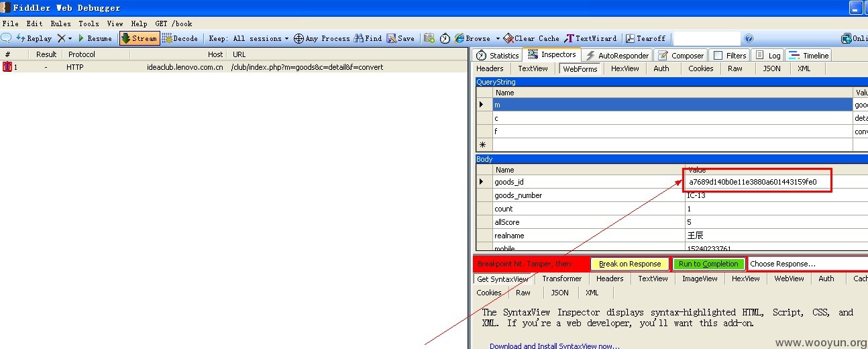Viewport: 868px width, 349px height.
Task: Click the allScore name cell
Action: pos(589,222)
